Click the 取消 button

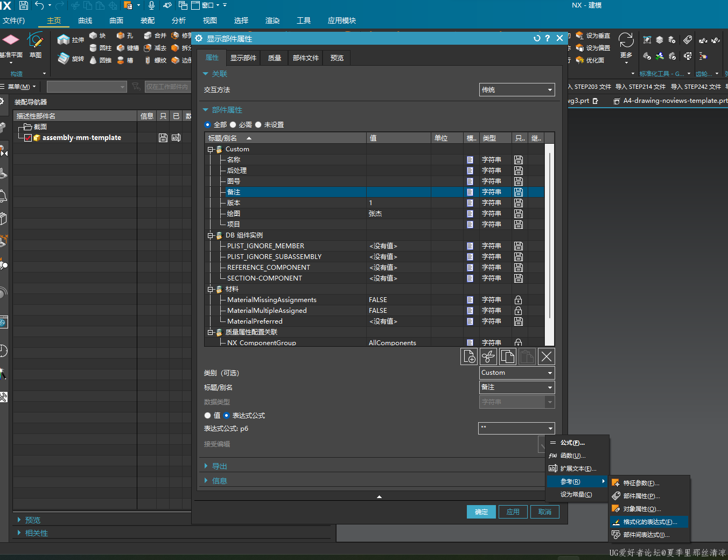[x=545, y=512]
